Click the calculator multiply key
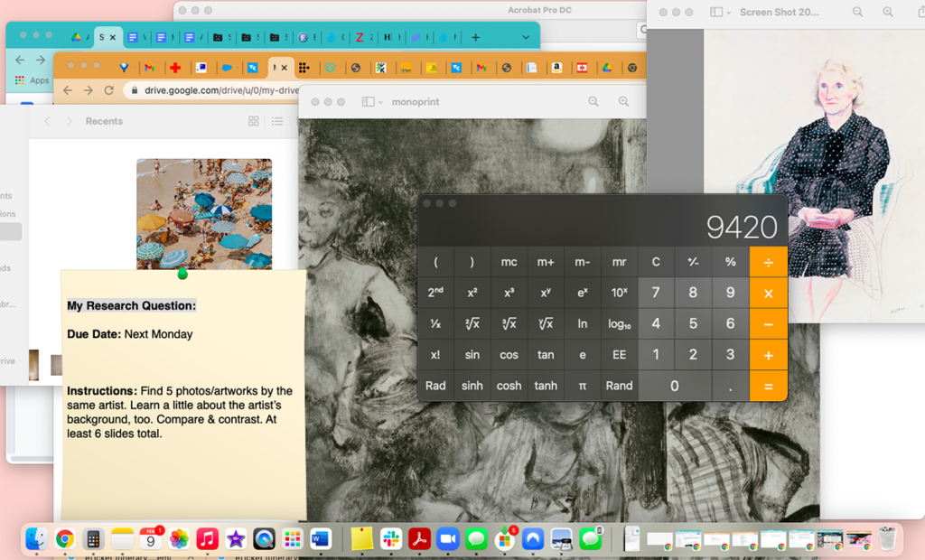 769,294
